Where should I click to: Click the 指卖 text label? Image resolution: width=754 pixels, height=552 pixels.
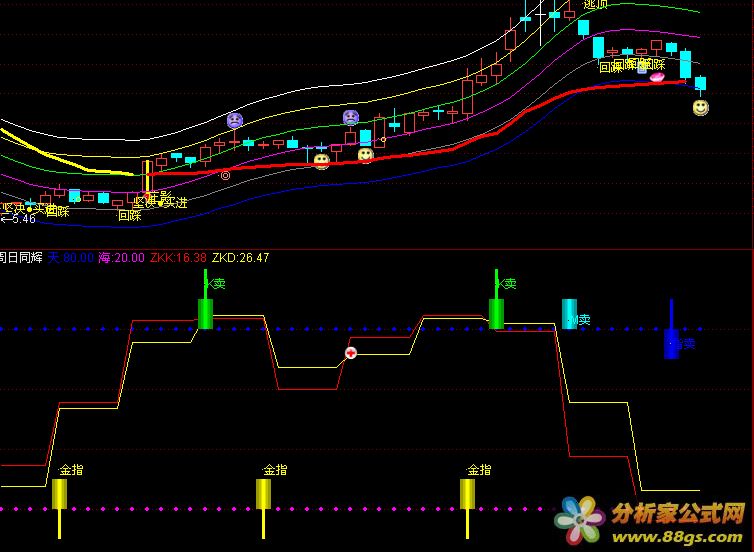click(683, 343)
